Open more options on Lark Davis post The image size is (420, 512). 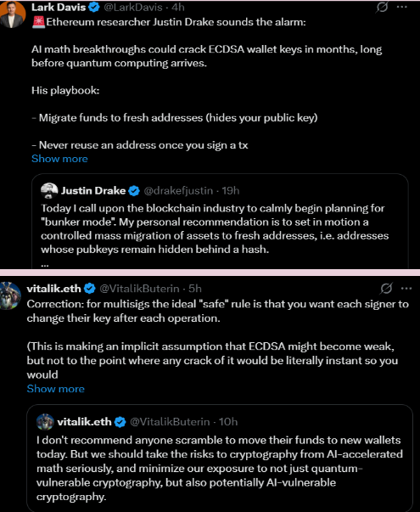coord(401,7)
